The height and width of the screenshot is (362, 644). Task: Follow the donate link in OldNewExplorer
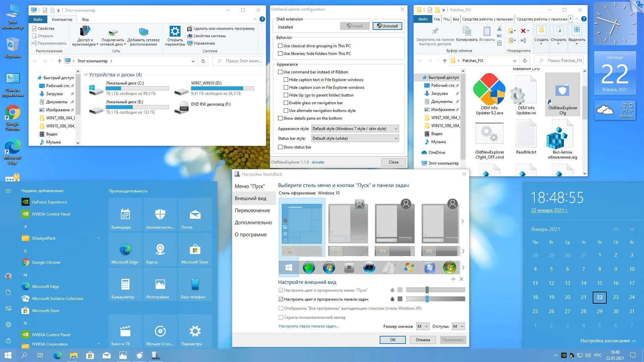pyautogui.click(x=318, y=162)
